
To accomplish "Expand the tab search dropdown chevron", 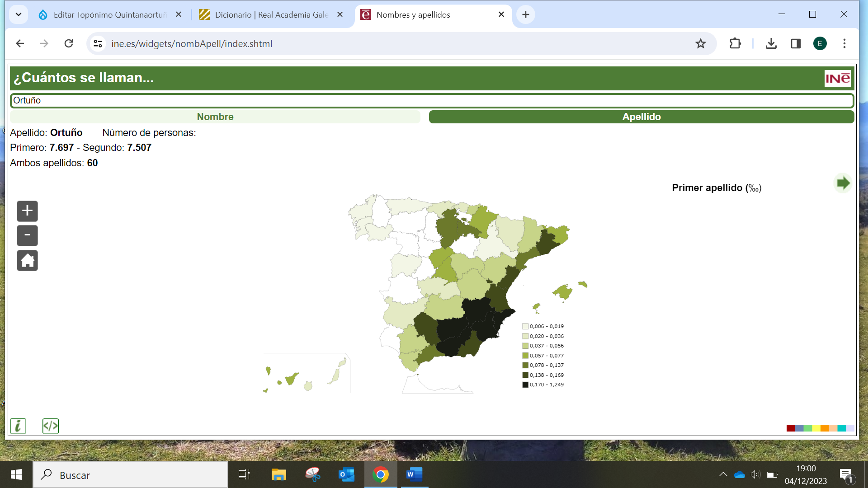I will (x=19, y=14).
